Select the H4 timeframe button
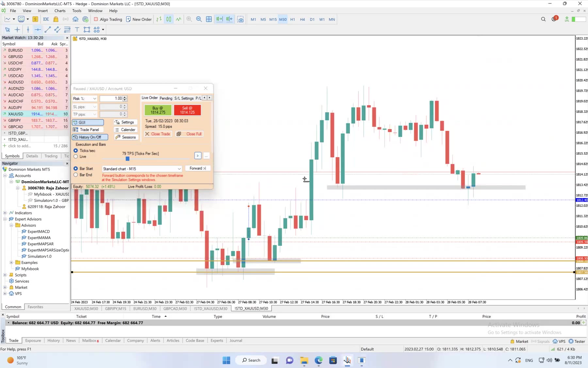 click(x=302, y=19)
